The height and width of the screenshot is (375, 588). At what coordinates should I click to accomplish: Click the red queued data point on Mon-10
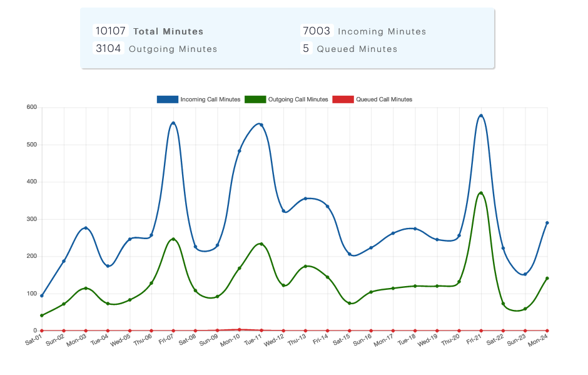coord(239,329)
